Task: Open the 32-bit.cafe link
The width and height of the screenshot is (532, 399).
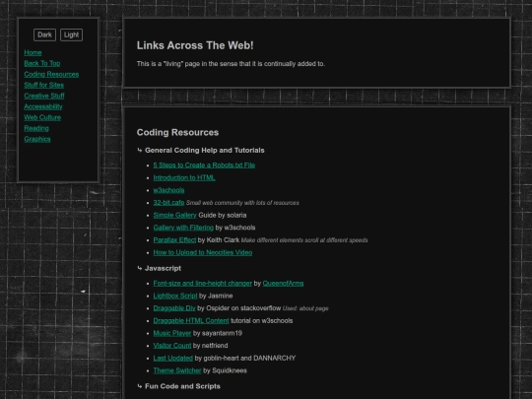Action: tap(168, 203)
